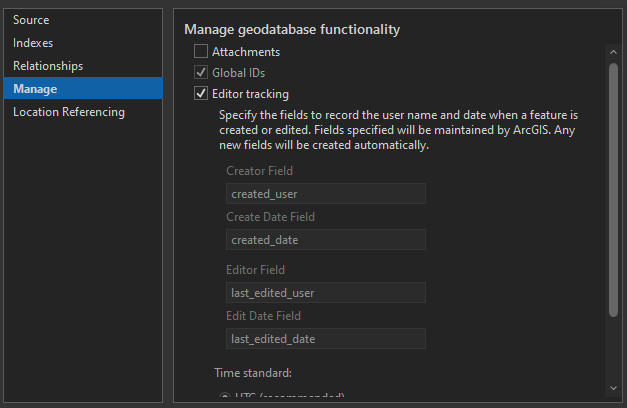Enable the Attachments checkbox
Screen dimensions: 627x408
click(201, 51)
